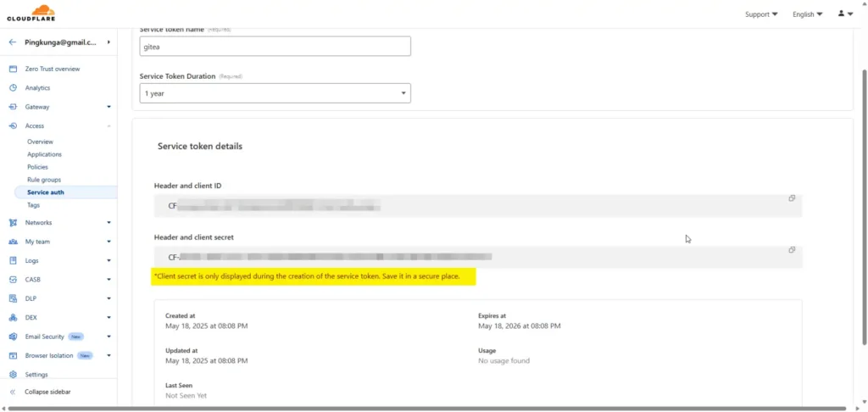Open Tags page in sidebar

click(x=33, y=205)
